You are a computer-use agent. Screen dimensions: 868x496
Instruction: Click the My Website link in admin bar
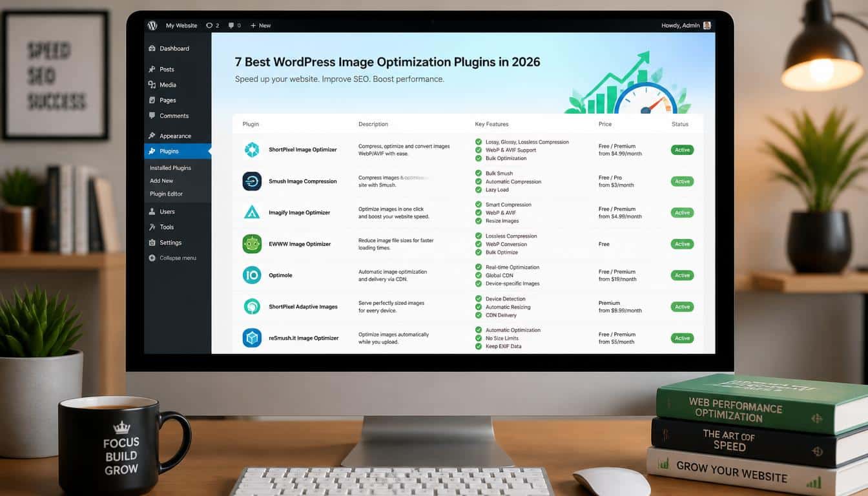[x=181, y=25]
